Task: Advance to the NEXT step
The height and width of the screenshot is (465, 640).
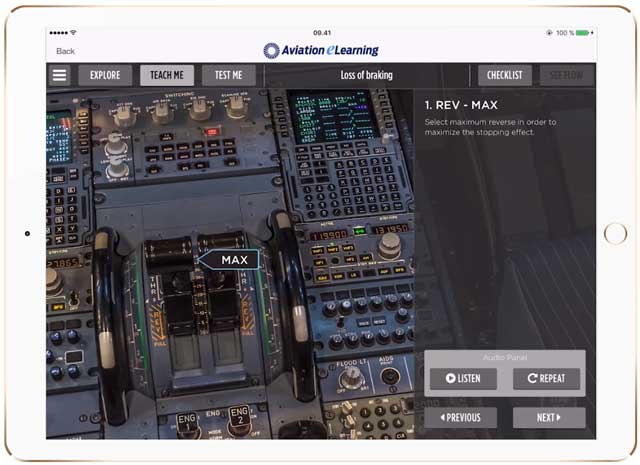Action: (549, 417)
